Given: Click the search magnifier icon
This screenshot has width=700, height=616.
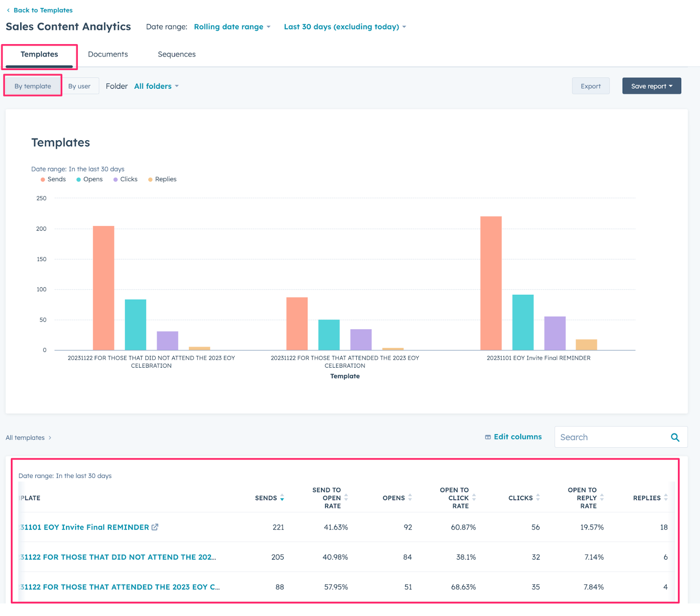Looking at the screenshot, I should click(x=675, y=437).
